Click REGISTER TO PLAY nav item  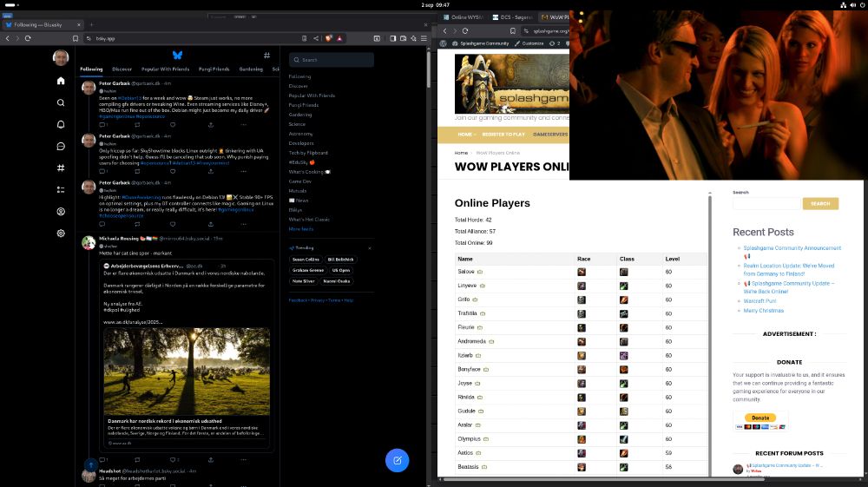tap(503, 135)
